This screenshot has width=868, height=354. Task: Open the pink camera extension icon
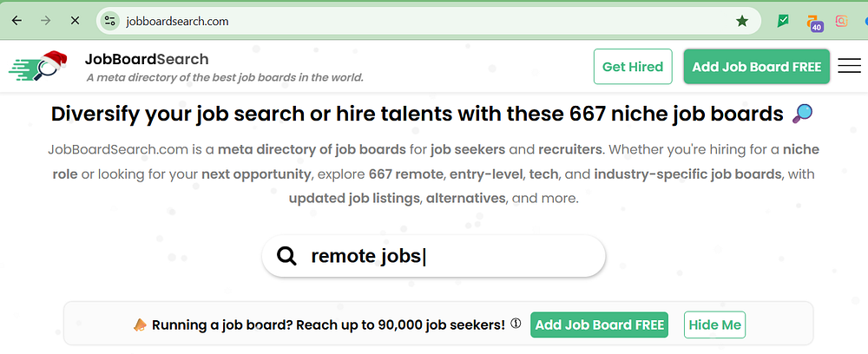841,21
